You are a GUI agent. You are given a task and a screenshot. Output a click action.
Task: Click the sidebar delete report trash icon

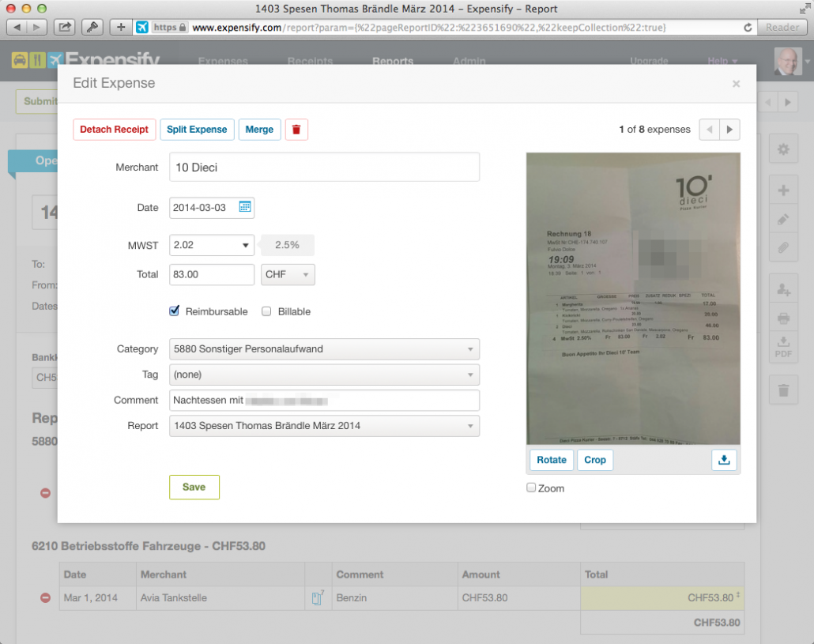[x=783, y=390]
